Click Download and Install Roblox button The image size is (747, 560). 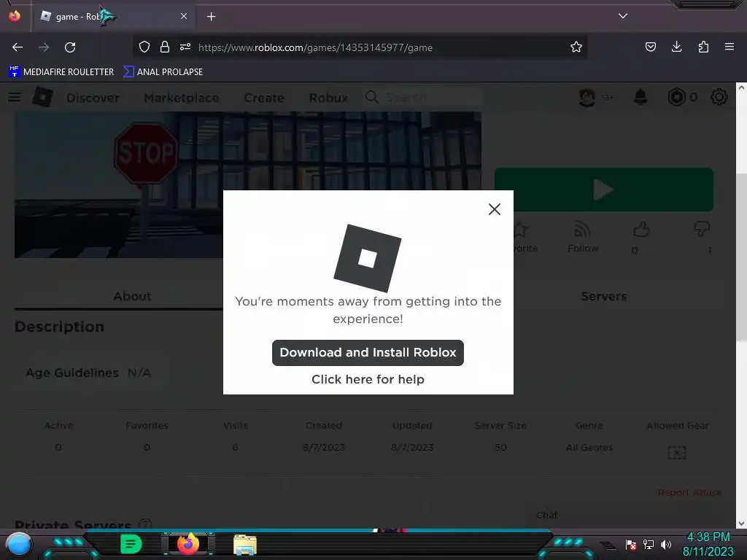pos(368,353)
